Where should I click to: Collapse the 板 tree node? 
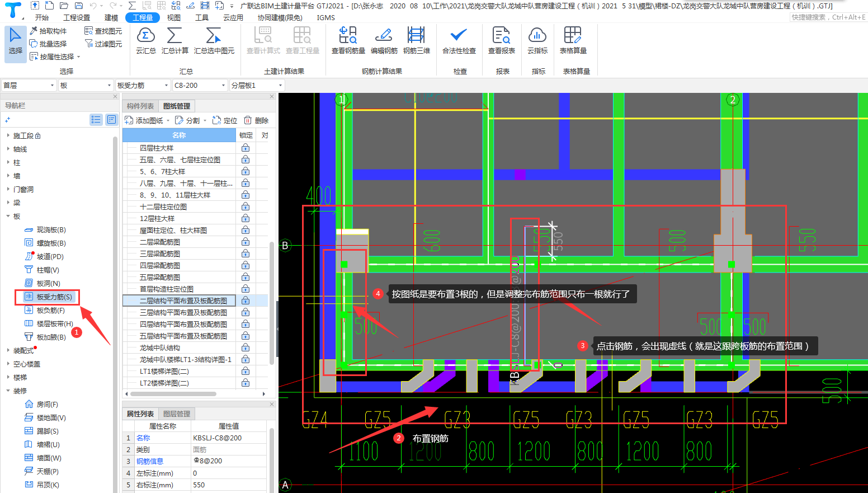tap(8, 216)
